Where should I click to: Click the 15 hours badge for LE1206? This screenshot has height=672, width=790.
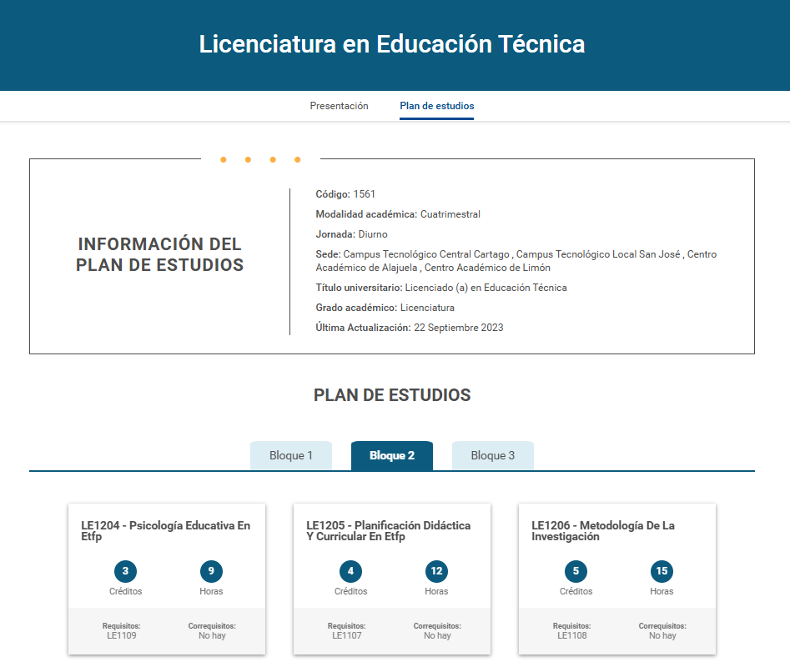(662, 571)
